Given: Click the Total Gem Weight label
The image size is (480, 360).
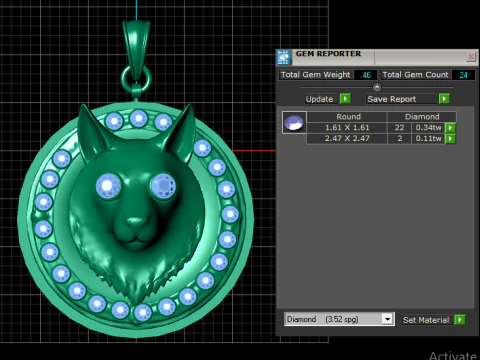Looking at the screenshot, I should point(315,75).
